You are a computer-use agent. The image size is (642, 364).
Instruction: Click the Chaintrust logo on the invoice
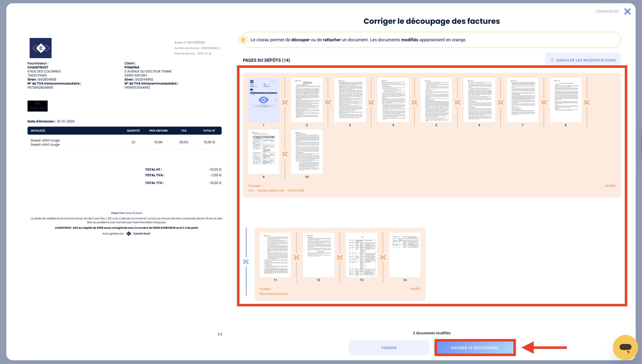tap(41, 48)
